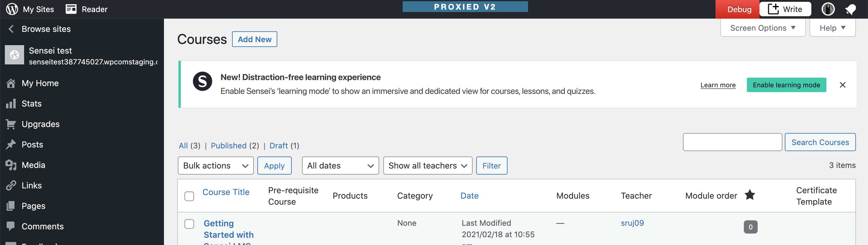Switch to the Published courses view

228,145
